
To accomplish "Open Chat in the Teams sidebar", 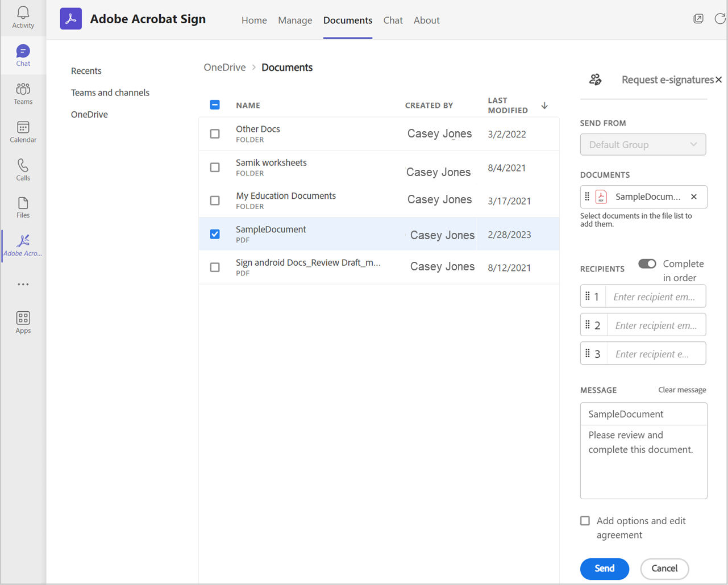I will (23, 55).
